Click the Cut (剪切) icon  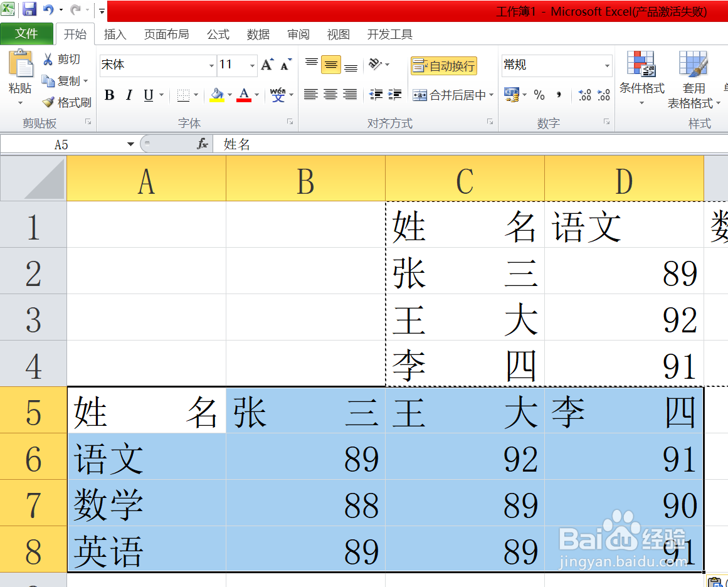tap(49, 59)
